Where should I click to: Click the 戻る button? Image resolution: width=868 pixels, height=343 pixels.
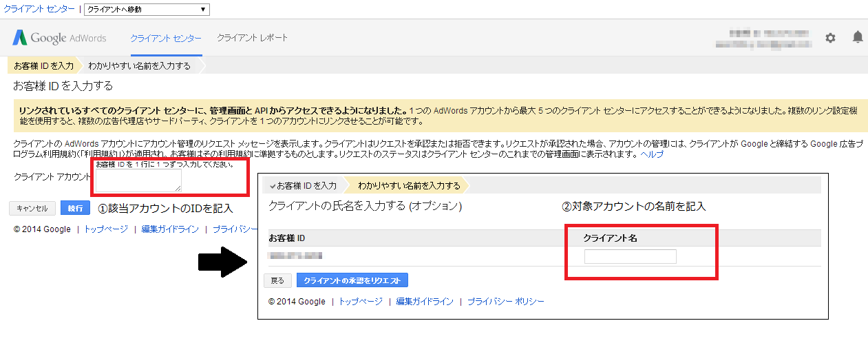coord(277,280)
